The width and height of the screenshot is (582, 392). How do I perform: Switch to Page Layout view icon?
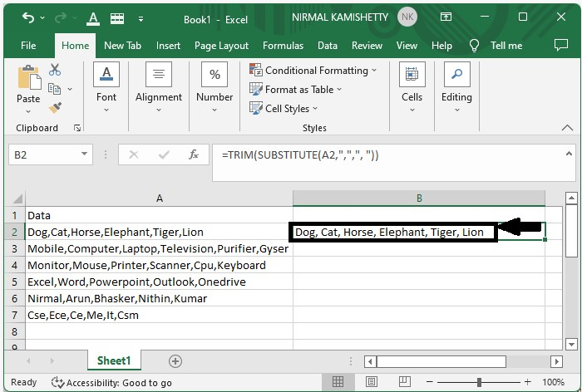coord(371,381)
